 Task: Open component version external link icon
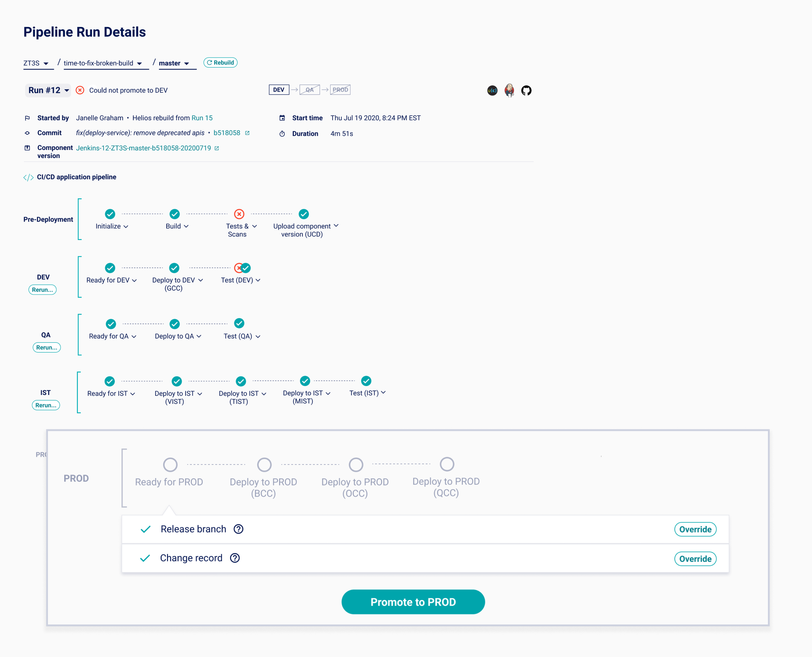pos(217,148)
